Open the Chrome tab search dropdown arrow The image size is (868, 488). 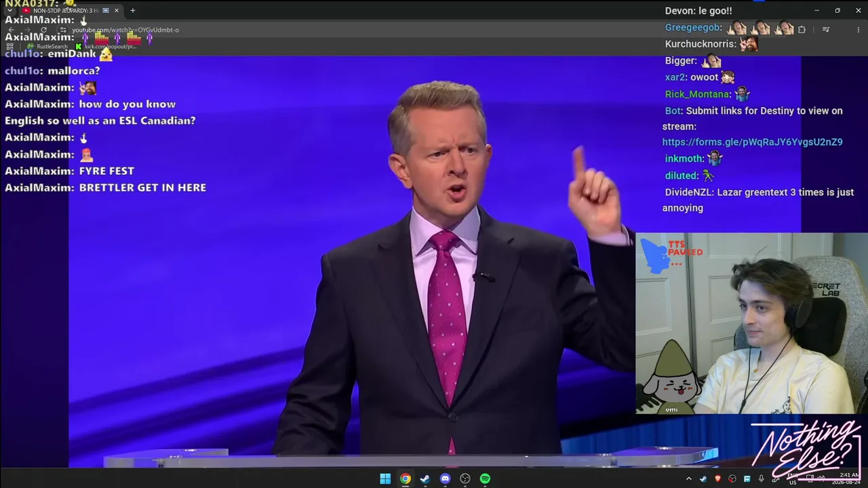9,11
